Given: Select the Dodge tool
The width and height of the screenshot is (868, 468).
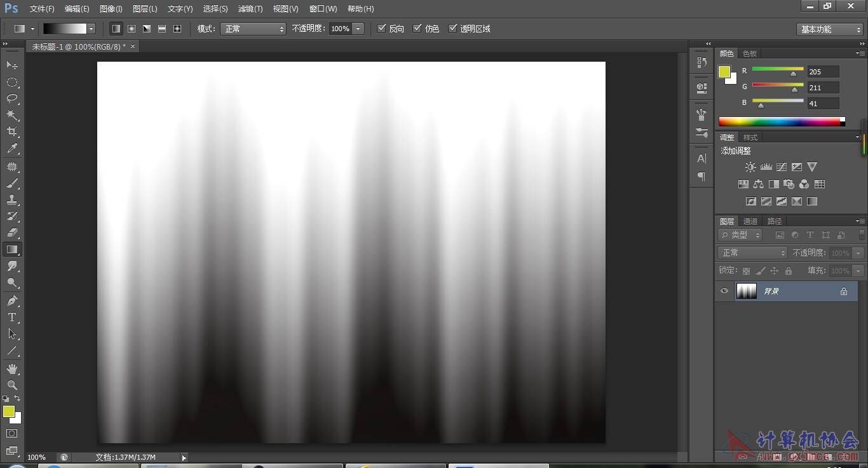Looking at the screenshot, I should 12,282.
